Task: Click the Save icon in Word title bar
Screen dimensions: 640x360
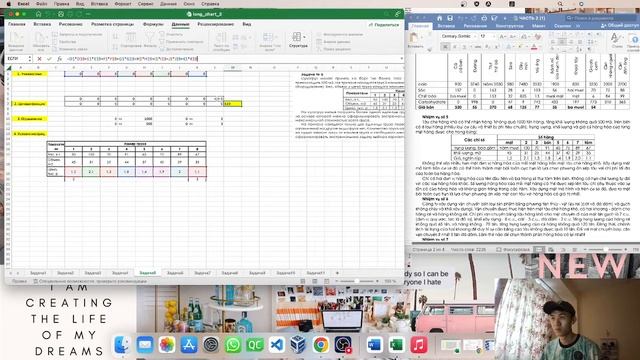Action: click(x=450, y=18)
